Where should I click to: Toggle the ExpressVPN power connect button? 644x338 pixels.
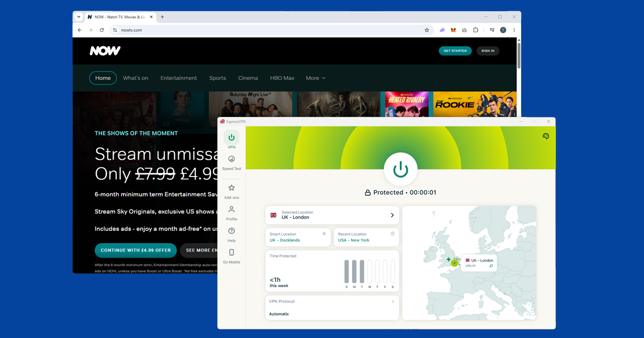point(400,170)
